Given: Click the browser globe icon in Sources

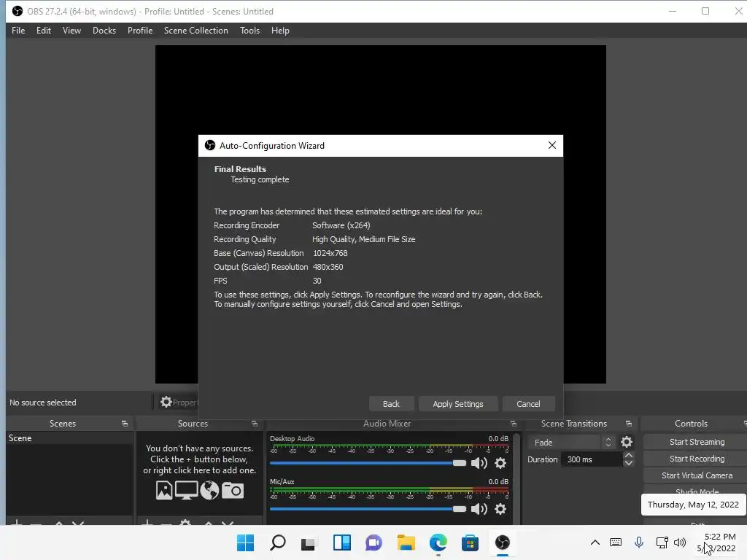Looking at the screenshot, I should click(x=209, y=491).
